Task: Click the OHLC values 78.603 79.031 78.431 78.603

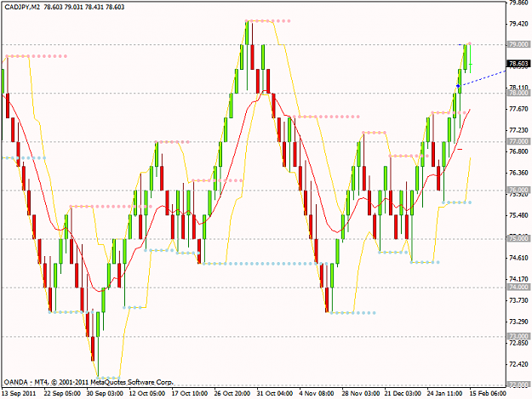Action: pyautogui.click(x=84, y=7)
